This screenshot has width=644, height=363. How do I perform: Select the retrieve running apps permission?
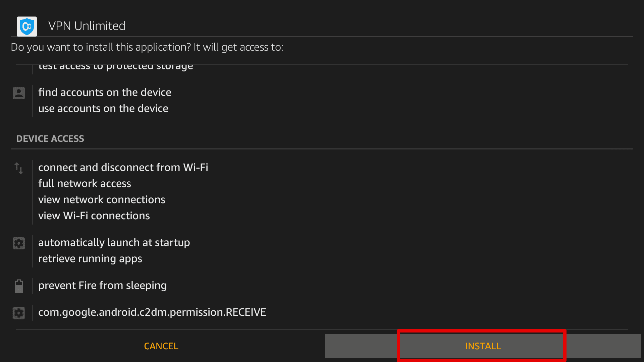pyautogui.click(x=90, y=258)
